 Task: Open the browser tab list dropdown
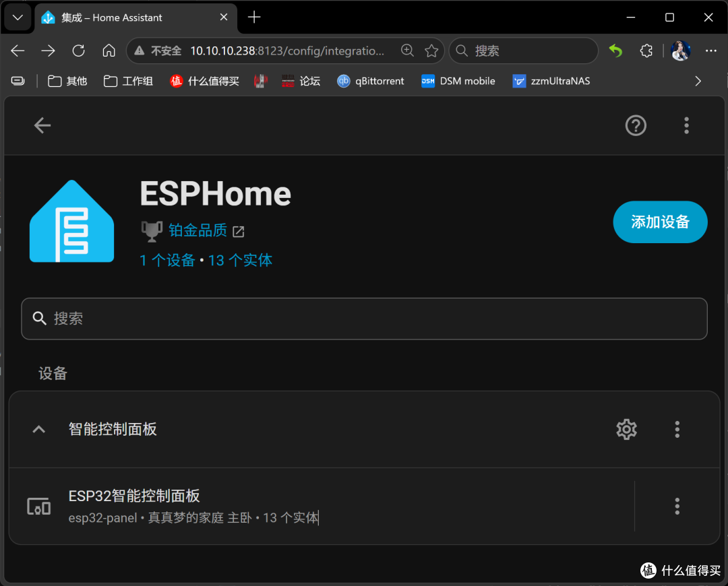(x=18, y=18)
